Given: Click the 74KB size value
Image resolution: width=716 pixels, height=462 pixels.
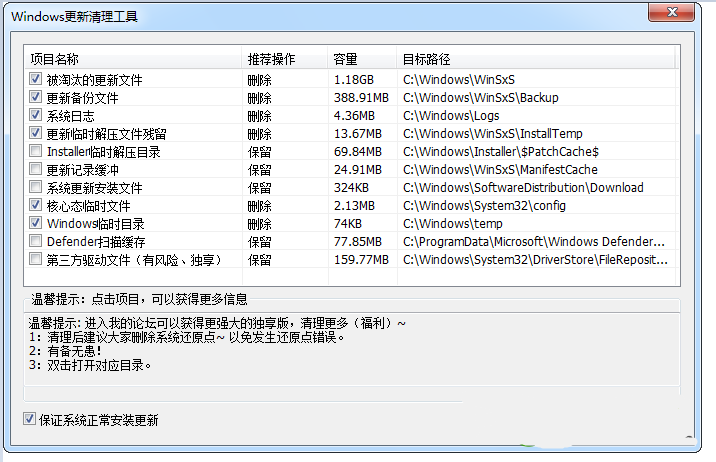Looking at the screenshot, I should click(x=348, y=224).
